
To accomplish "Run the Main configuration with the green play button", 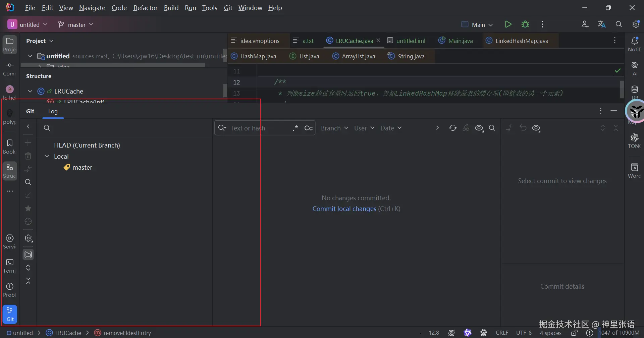I will [x=508, y=24].
